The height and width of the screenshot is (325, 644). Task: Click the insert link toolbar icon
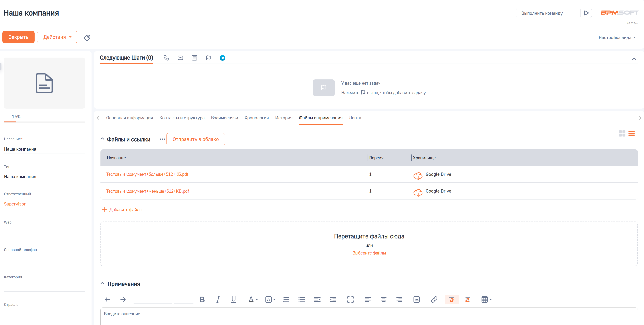[x=434, y=299]
